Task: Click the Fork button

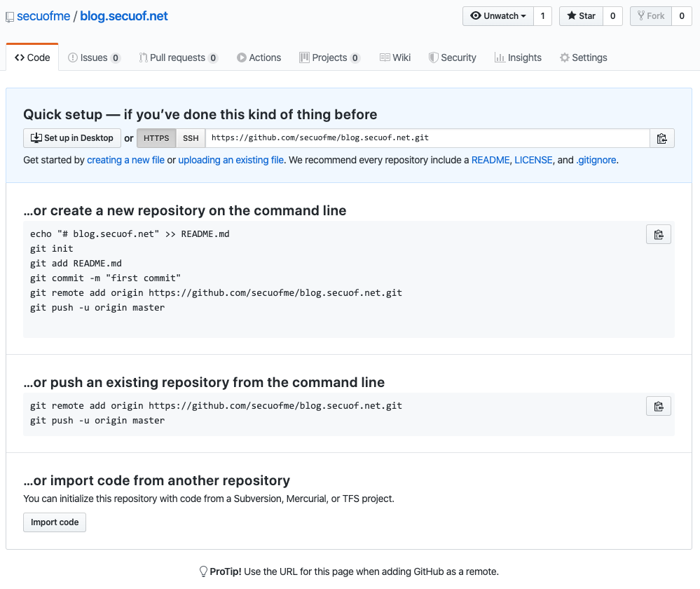Action: [651, 16]
